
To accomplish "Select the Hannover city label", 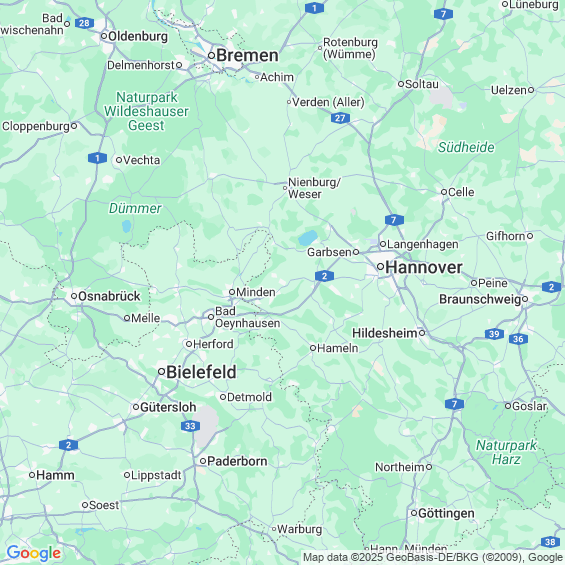I will [x=424, y=267].
